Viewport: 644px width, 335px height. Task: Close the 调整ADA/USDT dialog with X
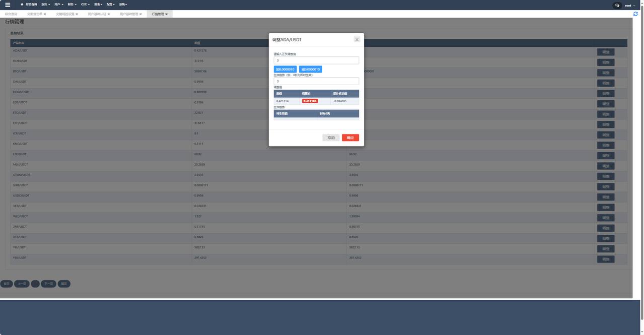tap(356, 39)
